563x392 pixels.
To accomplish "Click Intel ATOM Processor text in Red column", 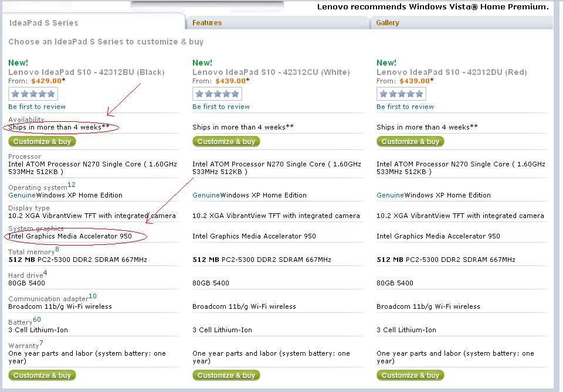I will (461, 168).
